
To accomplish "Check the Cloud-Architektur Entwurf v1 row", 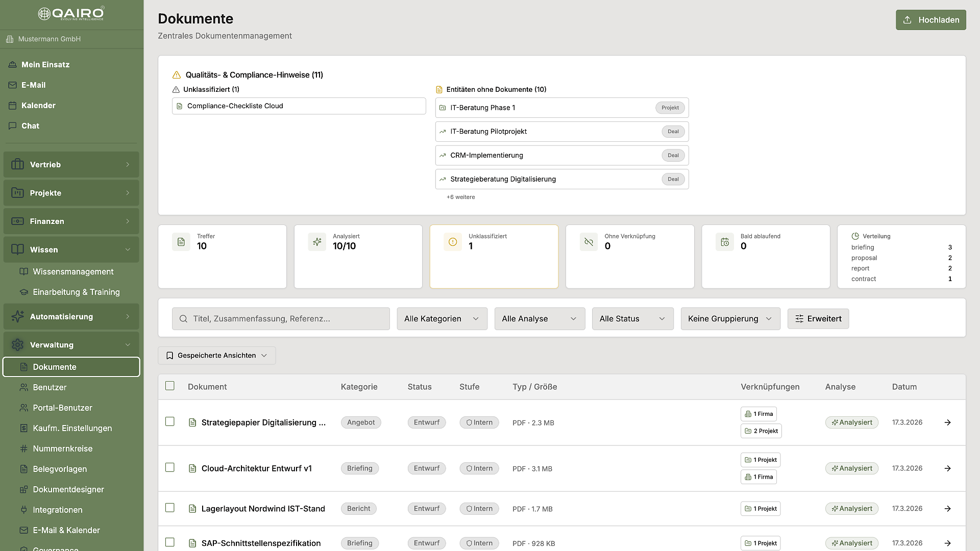I will pos(170,468).
